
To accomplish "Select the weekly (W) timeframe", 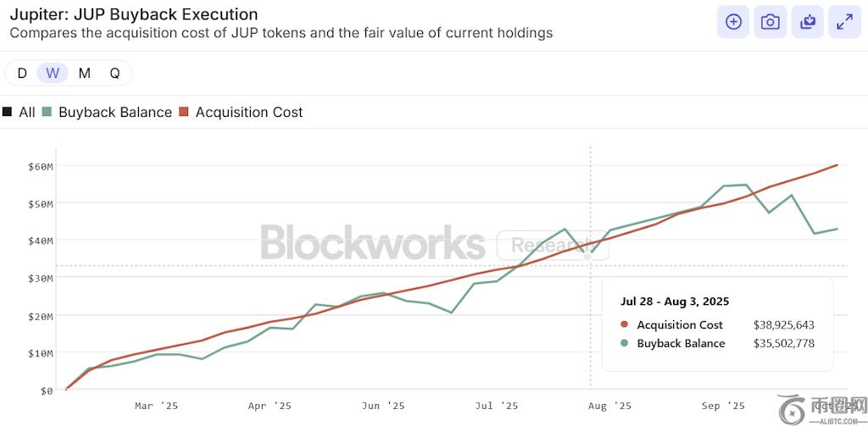I will 53,73.
